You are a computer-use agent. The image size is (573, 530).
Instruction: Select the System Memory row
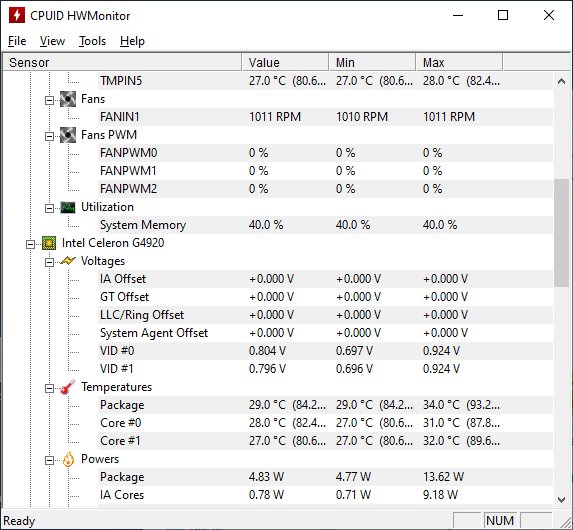[x=325, y=225]
